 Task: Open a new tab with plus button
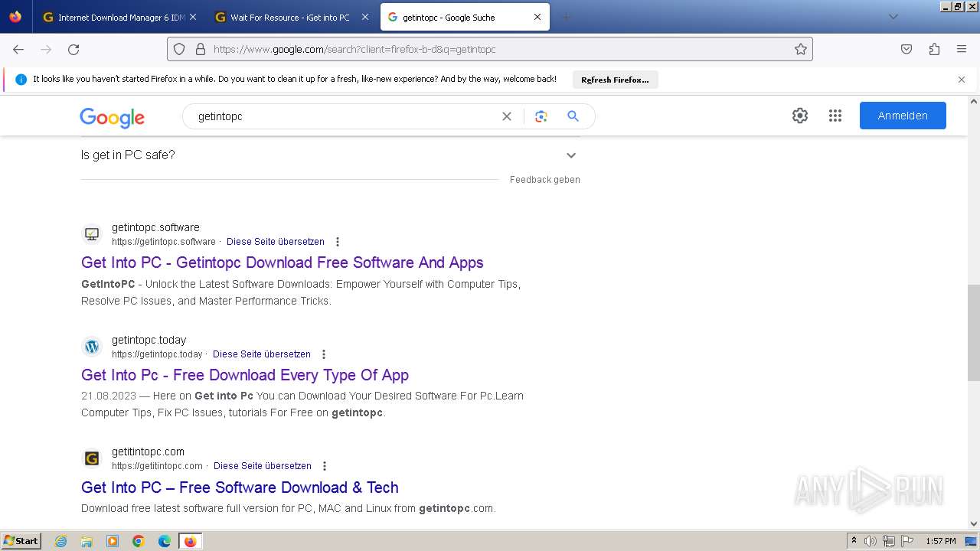[x=566, y=17]
